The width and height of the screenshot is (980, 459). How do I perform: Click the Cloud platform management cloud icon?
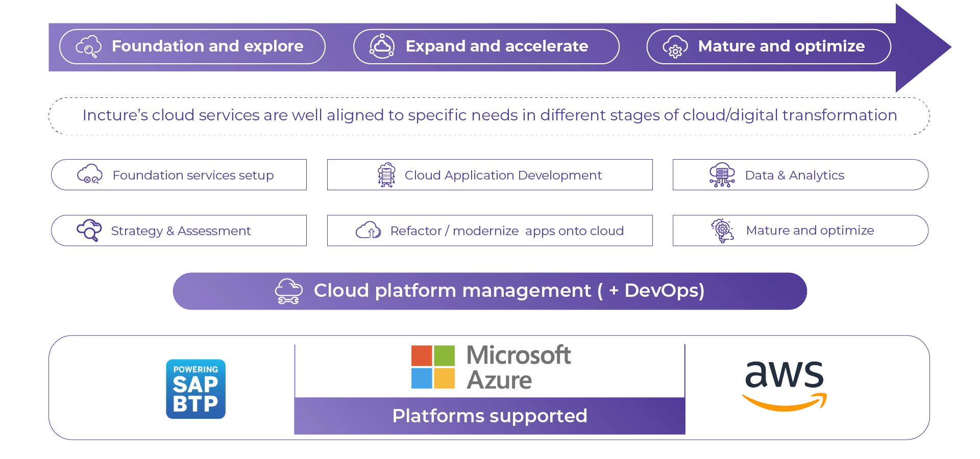288,291
